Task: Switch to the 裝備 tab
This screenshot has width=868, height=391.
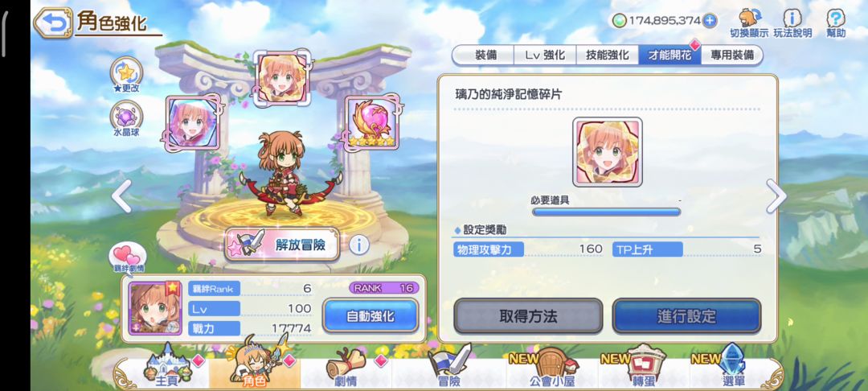Action: pos(485,56)
